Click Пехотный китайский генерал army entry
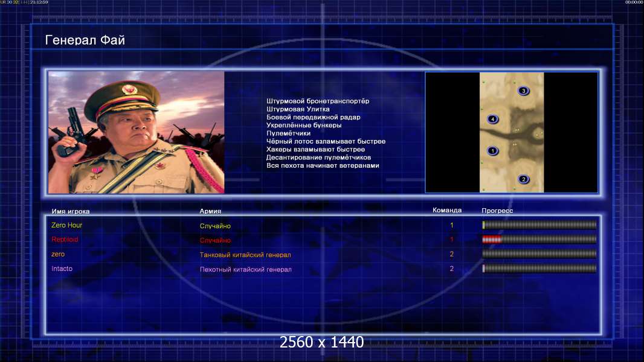This screenshot has width=644, height=362. tap(246, 269)
